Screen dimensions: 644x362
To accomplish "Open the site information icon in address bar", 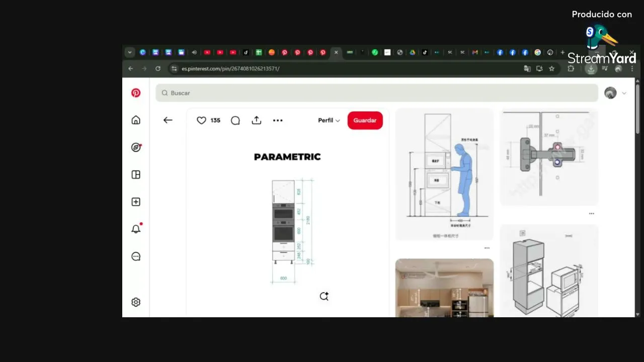I will tap(174, 68).
